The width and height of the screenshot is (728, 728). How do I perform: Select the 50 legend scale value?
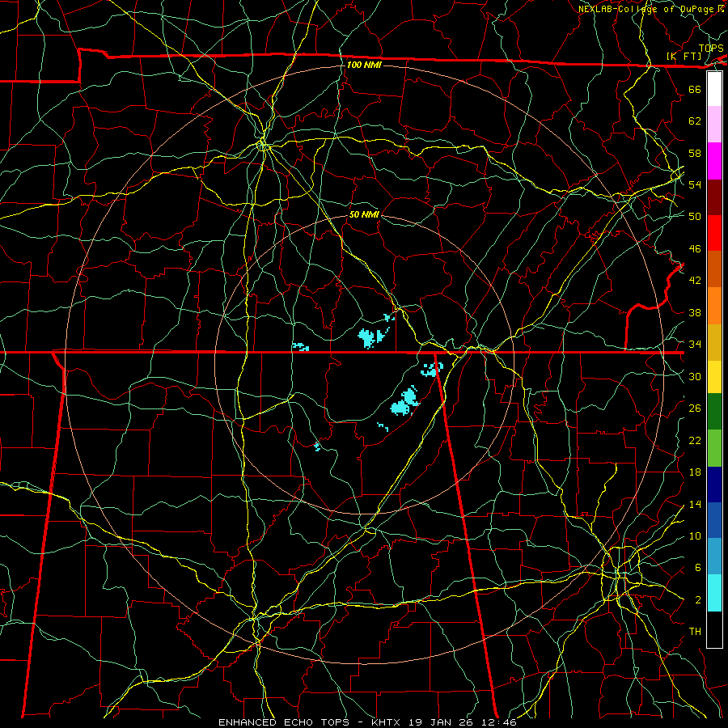(x=695, y=217)
